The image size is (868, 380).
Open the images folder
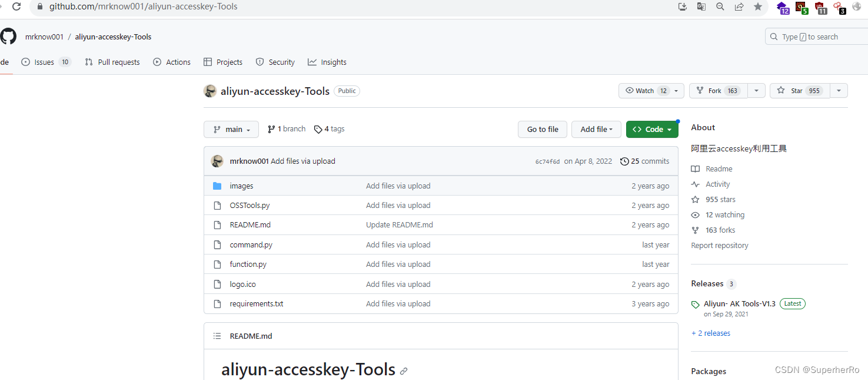coord(241,186)
